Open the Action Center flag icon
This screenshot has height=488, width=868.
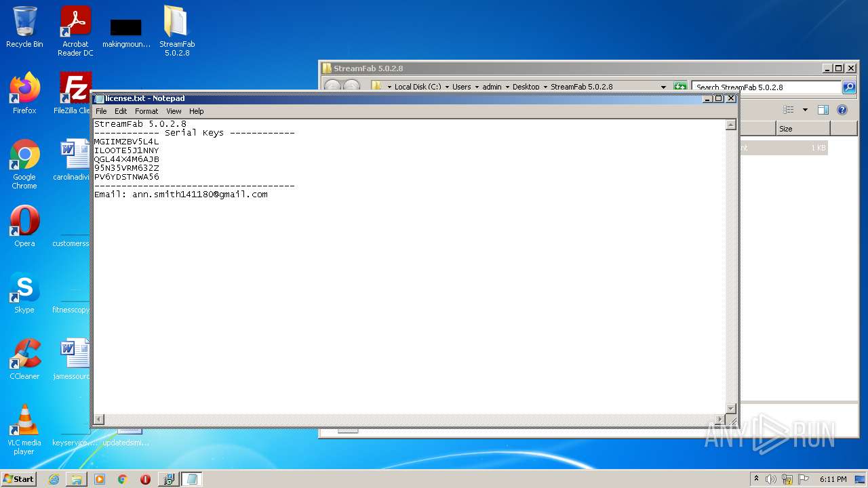(x=804, y=479)
